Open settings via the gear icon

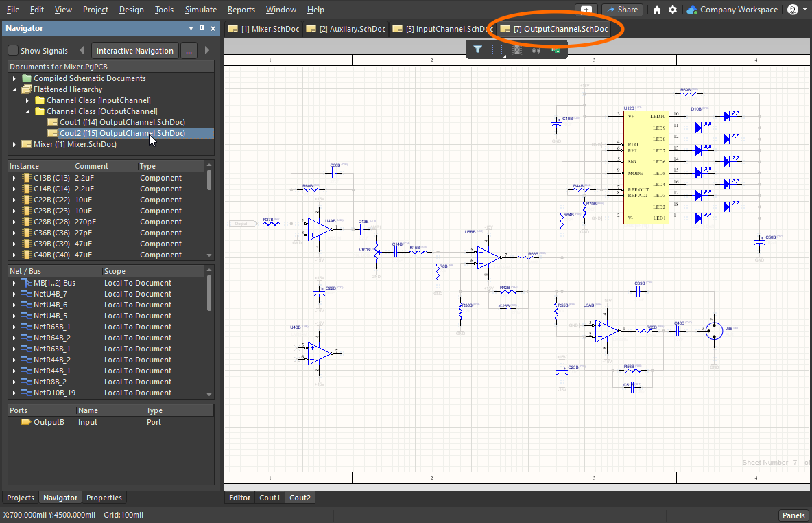pyautogui.click(x=673, y=10)
